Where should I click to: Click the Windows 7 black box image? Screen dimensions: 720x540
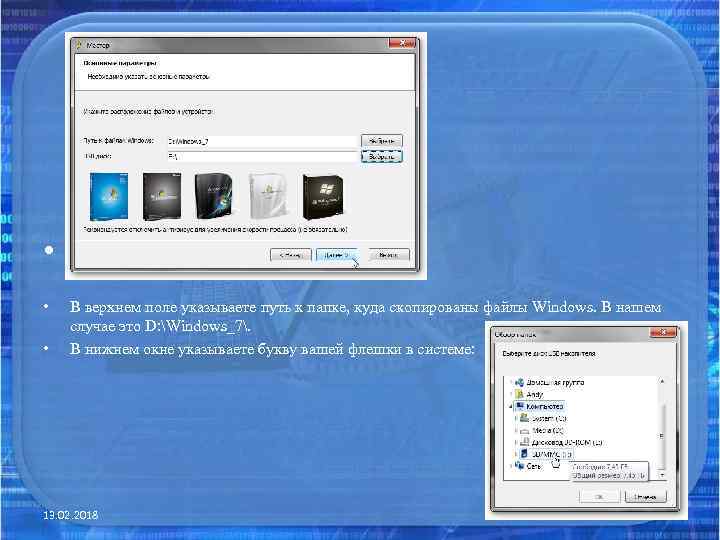[x=323, y=197]
